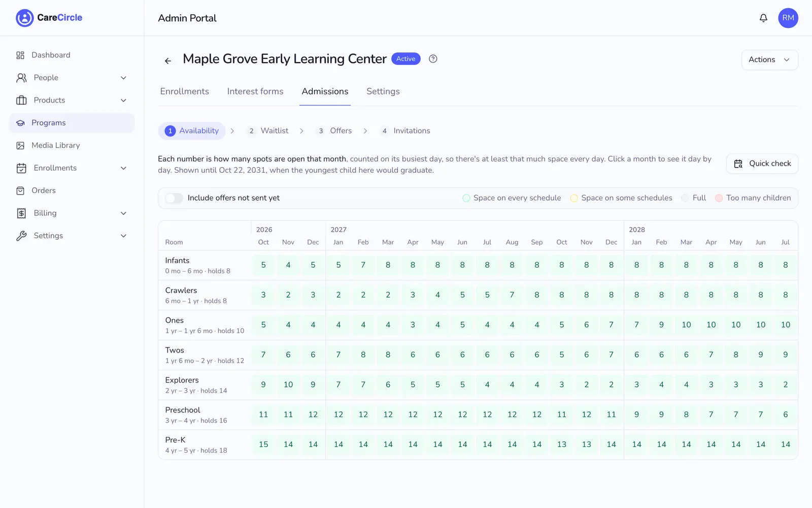Screen dimensions: 812x508
Task: Open the Settings tab of the center
Action: pyautogui.click(x=383, y=91)
